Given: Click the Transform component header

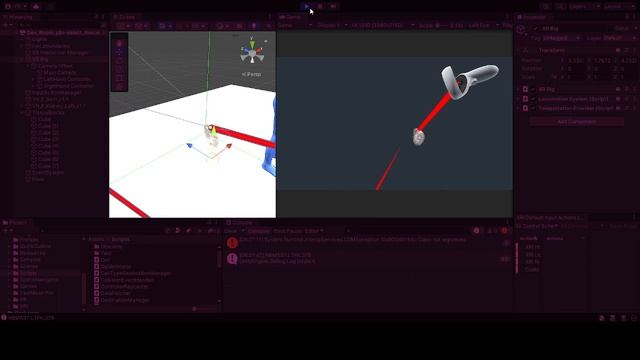Looking at the screenshot, I should (x=576, y=50).
